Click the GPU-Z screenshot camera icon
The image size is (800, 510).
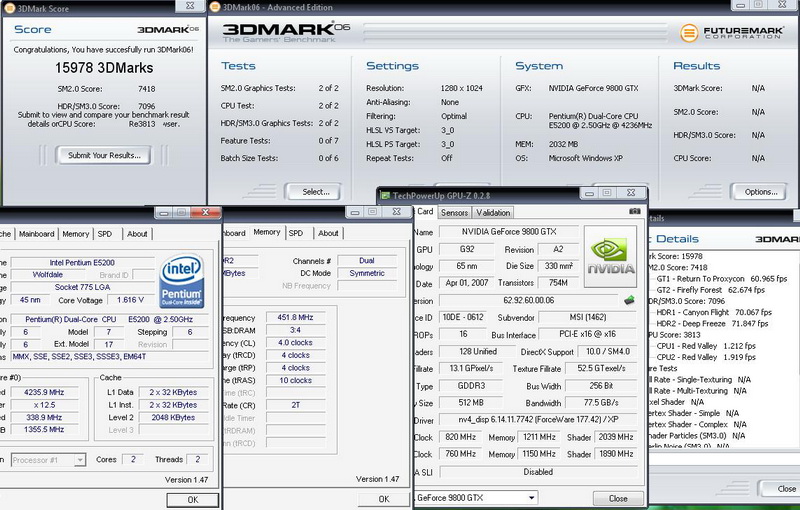(634, 211)
